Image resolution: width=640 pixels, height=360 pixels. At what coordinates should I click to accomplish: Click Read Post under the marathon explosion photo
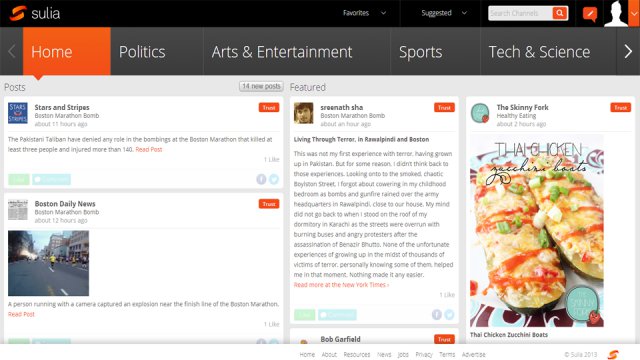point(21,314)
